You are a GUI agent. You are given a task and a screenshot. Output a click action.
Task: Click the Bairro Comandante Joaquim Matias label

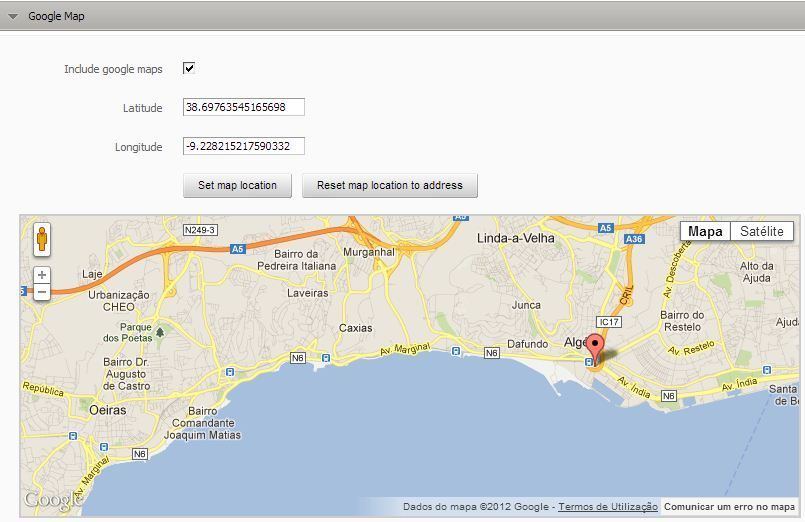202,423
